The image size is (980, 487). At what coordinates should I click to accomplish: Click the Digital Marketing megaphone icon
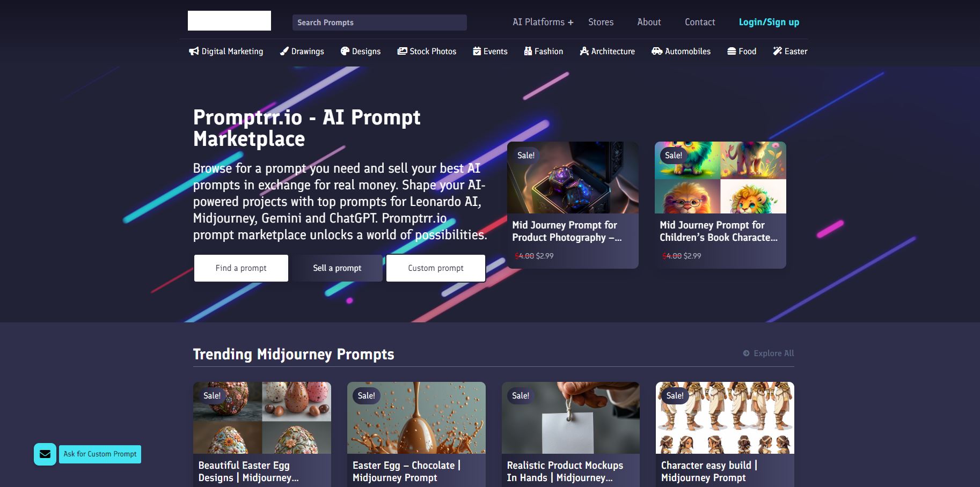[x=194, y=51]
